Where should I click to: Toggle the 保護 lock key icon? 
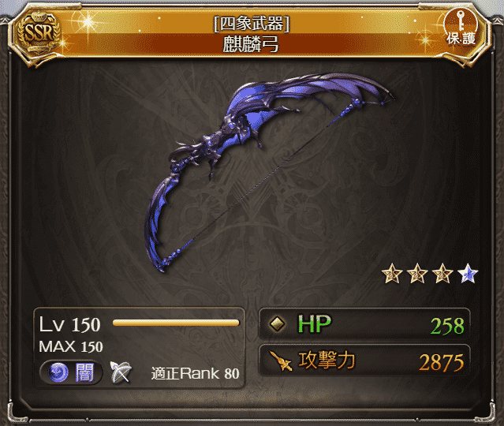461,27
